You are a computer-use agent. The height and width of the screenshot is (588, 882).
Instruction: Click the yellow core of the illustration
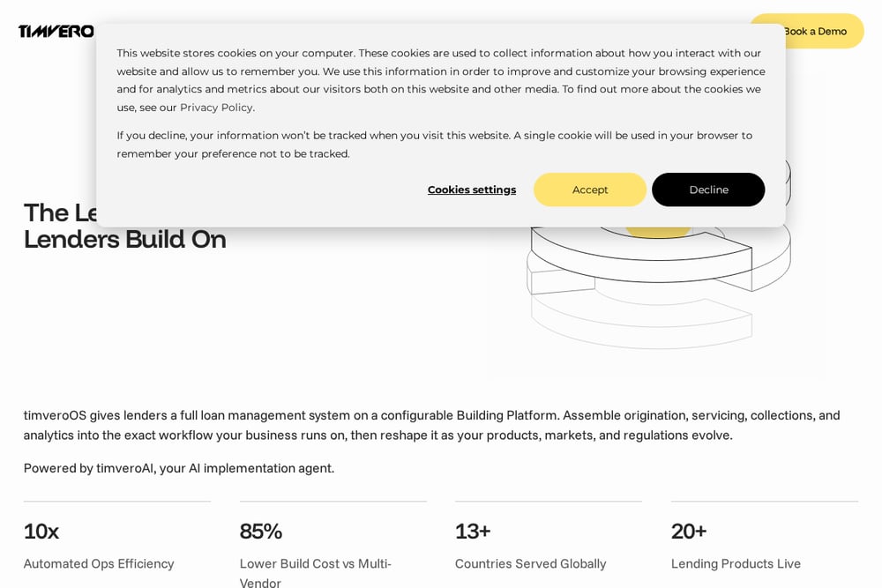(658, 232)
